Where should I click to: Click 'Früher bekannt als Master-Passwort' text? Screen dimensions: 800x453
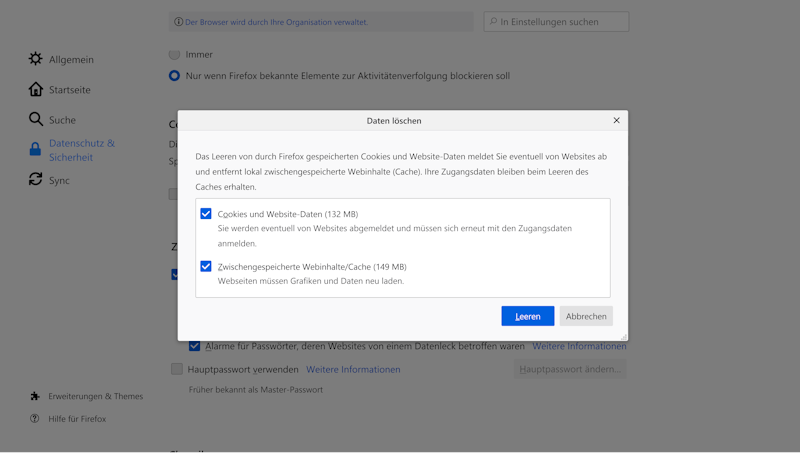[256, 389]
